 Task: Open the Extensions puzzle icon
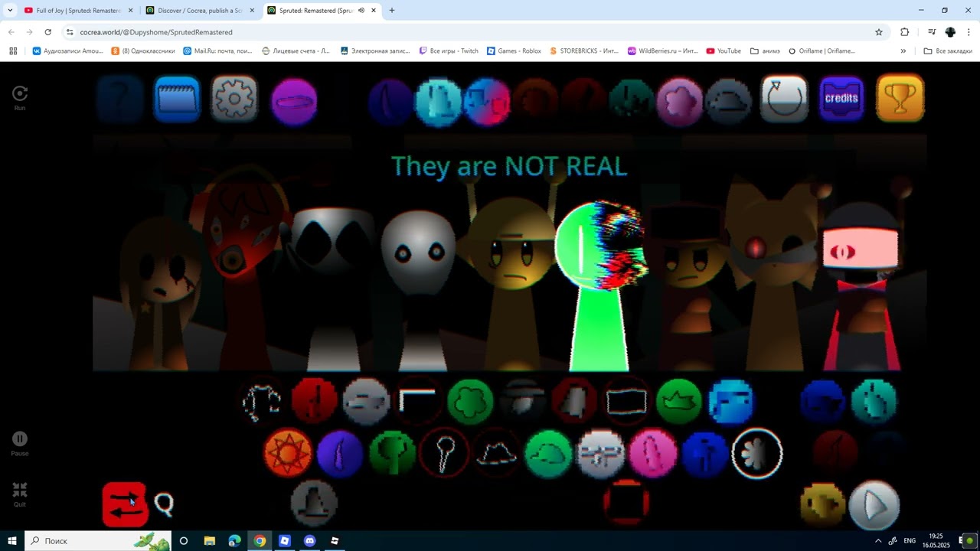click(904, 32)
